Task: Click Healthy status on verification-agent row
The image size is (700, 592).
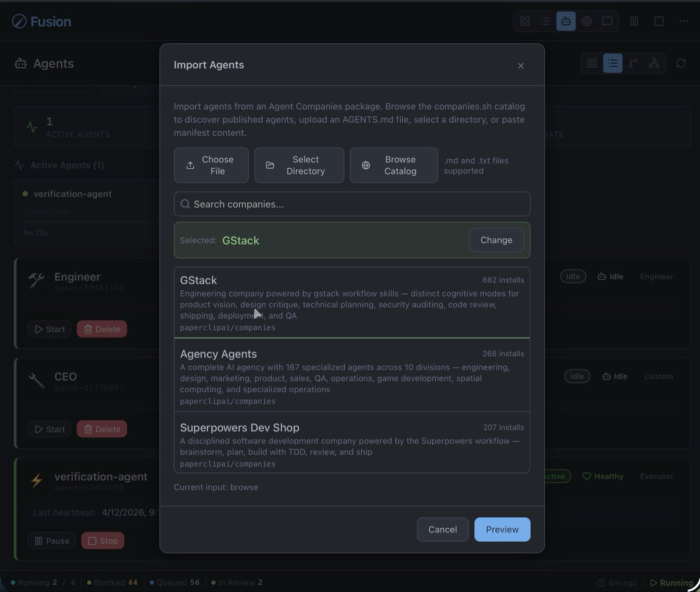Action: click(x=603, y=476)
